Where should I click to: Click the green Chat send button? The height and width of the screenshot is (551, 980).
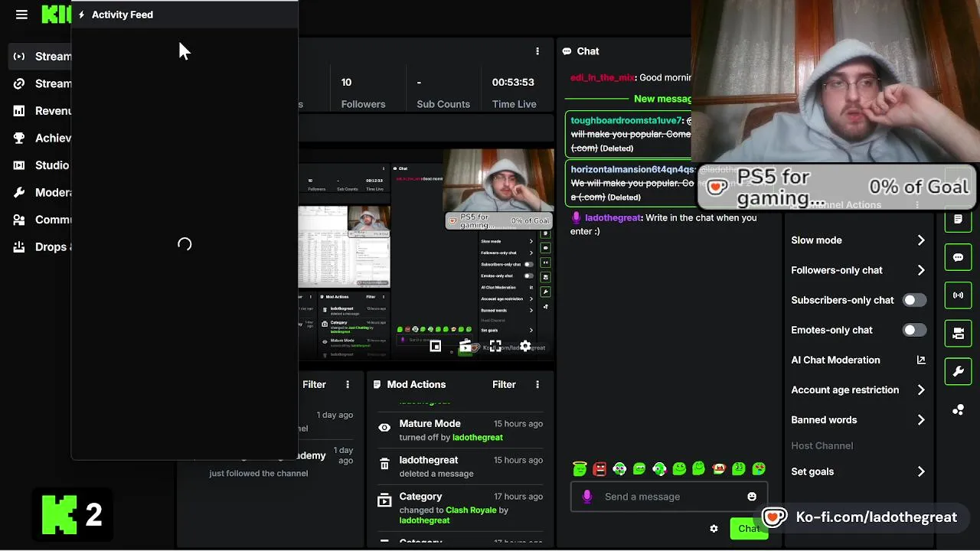tap(749, 529)
